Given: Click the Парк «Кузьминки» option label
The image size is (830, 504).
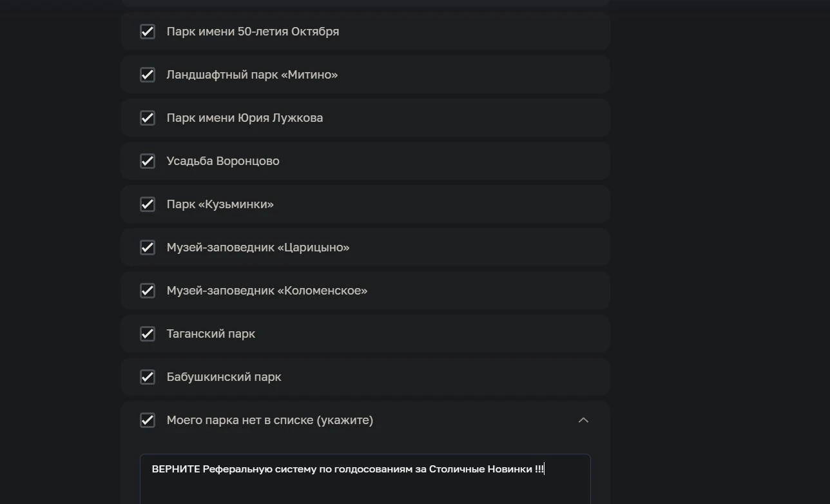Looking at the screenshot, I should pos(220,204).
